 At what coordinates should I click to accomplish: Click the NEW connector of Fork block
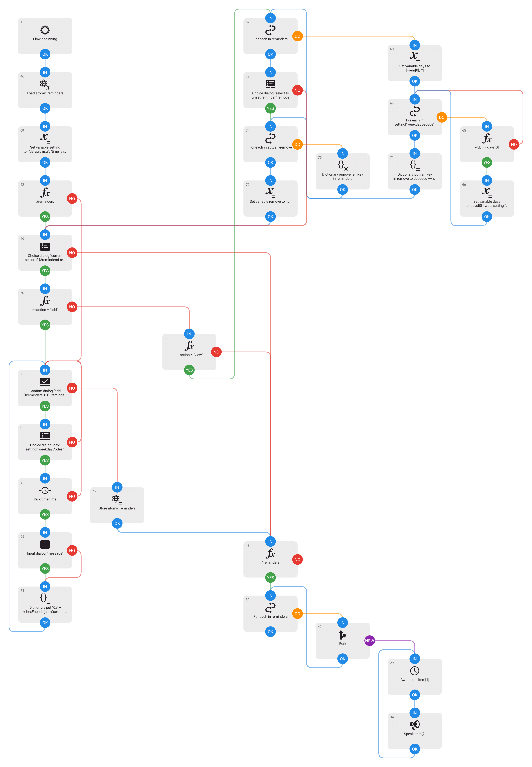click(x=370, y=641)
